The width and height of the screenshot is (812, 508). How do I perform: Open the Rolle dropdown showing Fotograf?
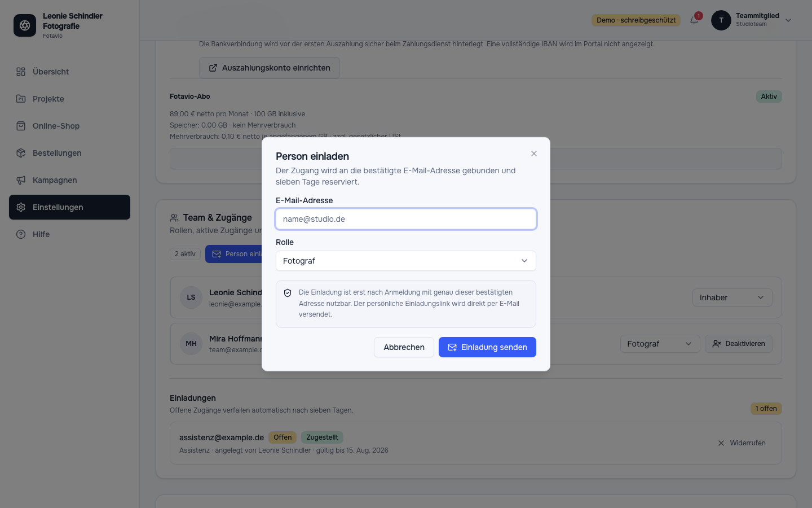pyautogui.click(x=406, y=261)
